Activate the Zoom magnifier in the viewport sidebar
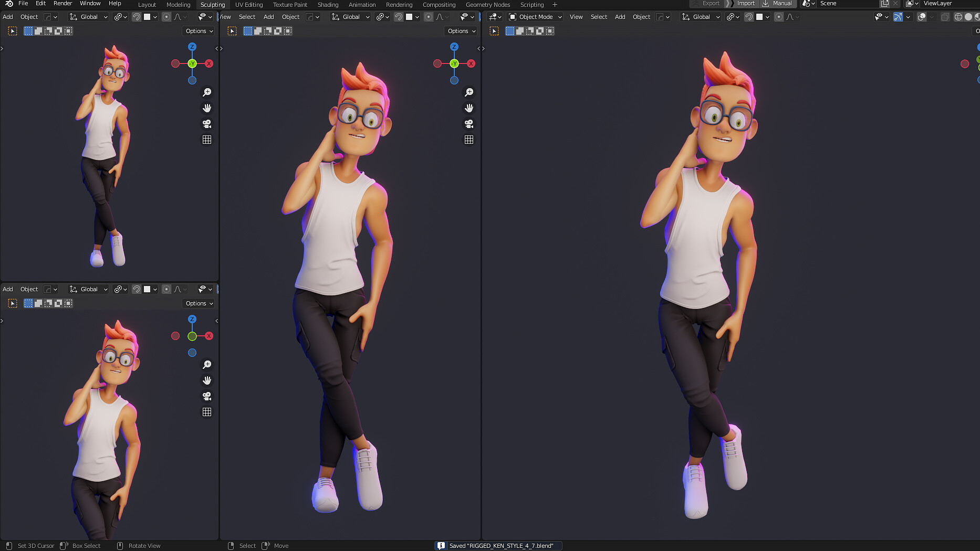This screenshot has width=980, height=551. 207,92
